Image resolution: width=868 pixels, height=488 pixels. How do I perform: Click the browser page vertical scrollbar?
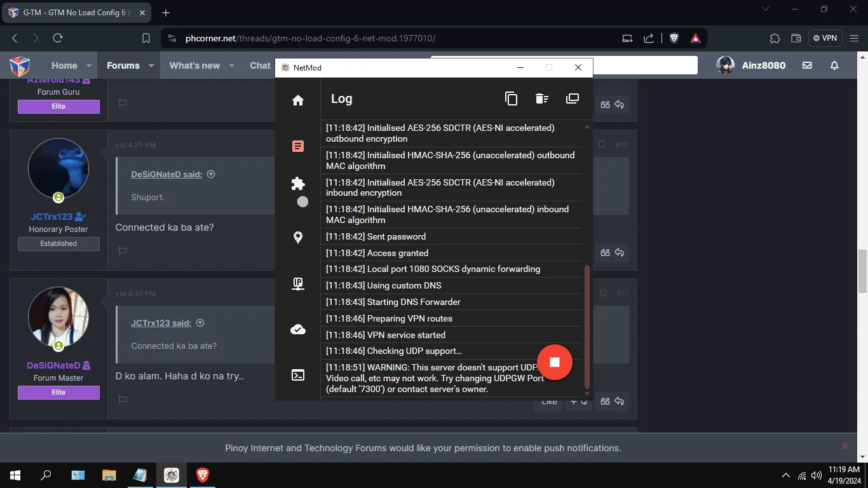(x=862, y=271)
